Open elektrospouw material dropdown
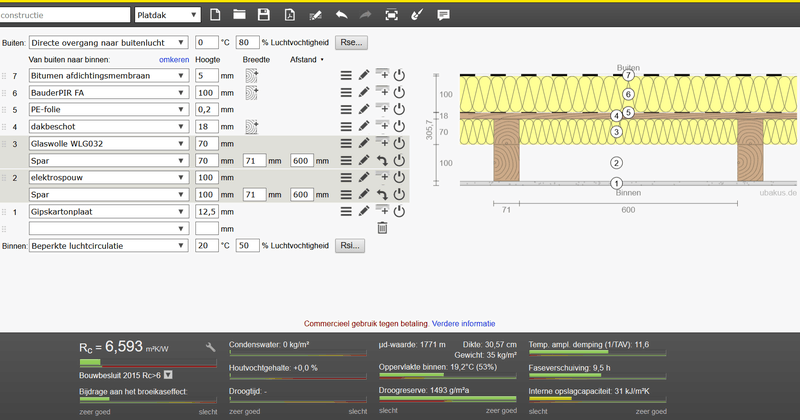This screenshot has height=420, width=800. (108, 177)
